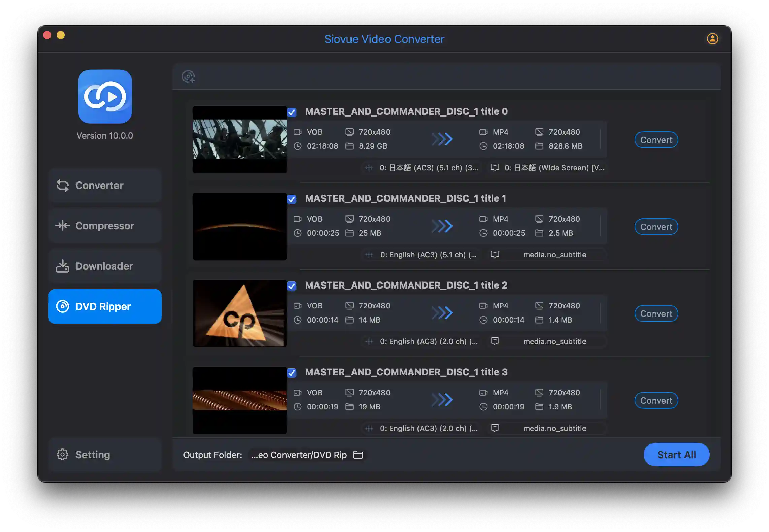Click the DVD Ripper disc icon
The width and height of the screenshot is (769, 532).
(62, 306)
